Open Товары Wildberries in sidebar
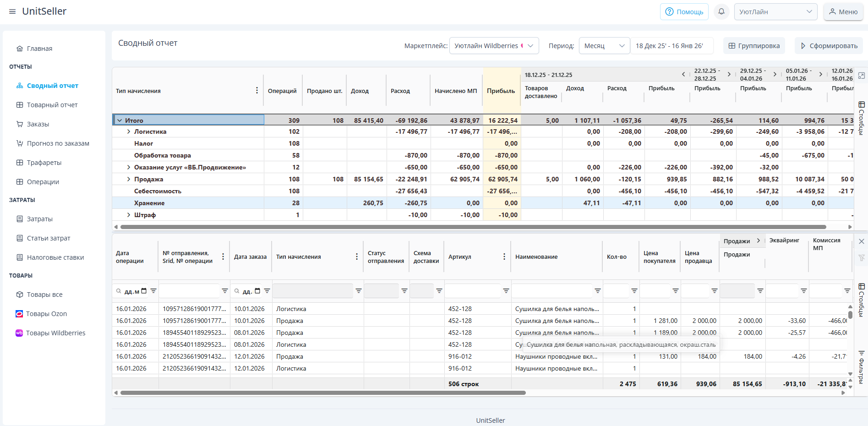This screenshot has height=426, width=868. pyautogui.click(x=55, y=333)
